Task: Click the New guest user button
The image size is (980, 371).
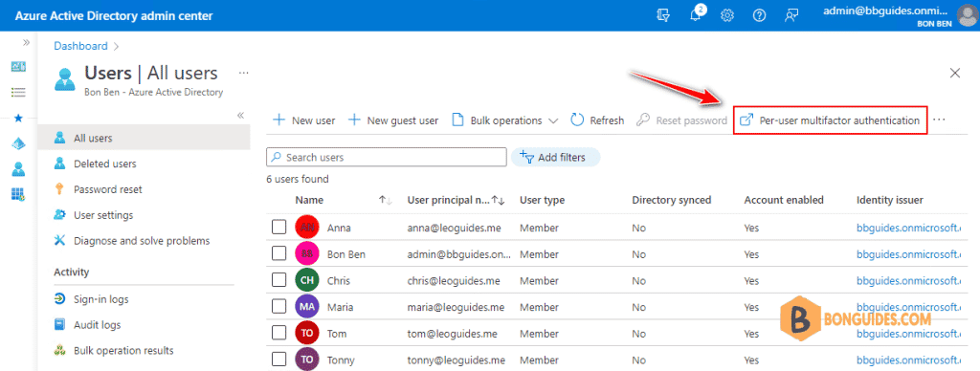Action: 393,120
